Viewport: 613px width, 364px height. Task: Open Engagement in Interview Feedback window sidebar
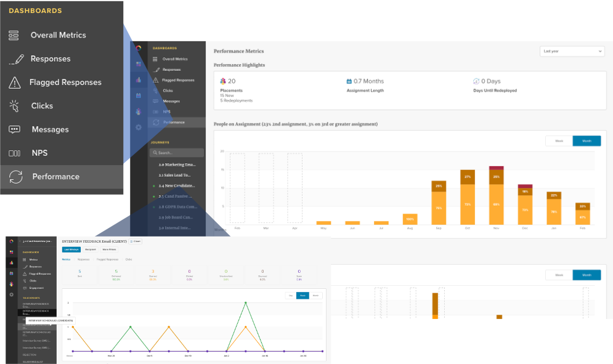37,288
